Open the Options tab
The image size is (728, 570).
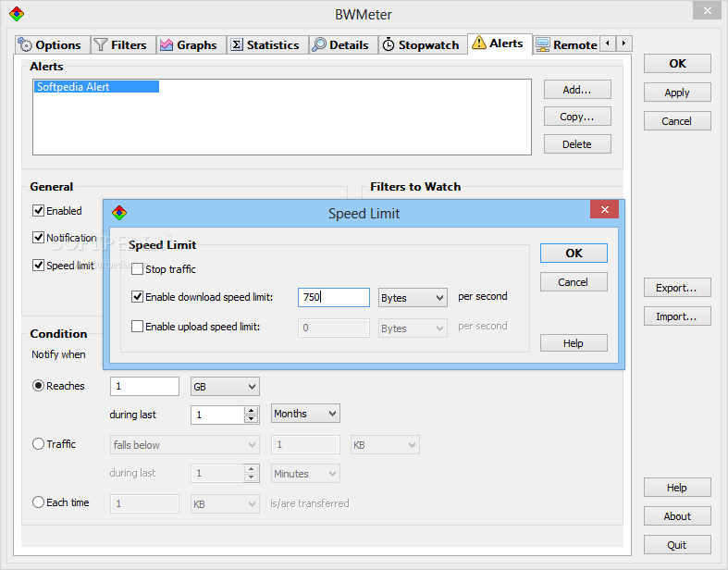tap(52, 45)
